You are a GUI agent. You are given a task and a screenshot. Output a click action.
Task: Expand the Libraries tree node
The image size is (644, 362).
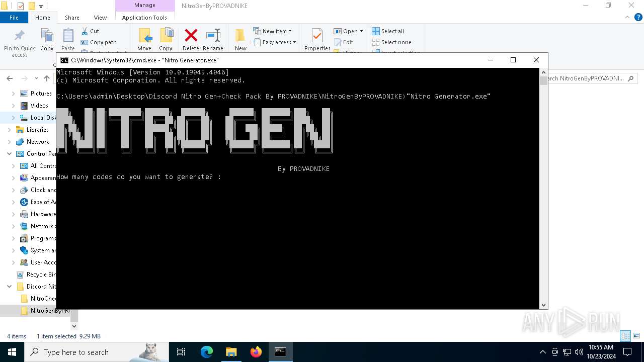pos(9,130)
